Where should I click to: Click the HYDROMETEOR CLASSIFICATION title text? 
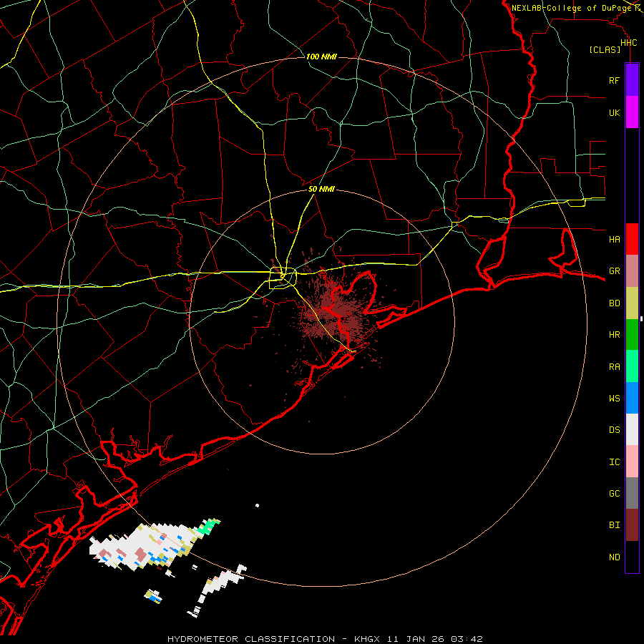coord(251,639)
